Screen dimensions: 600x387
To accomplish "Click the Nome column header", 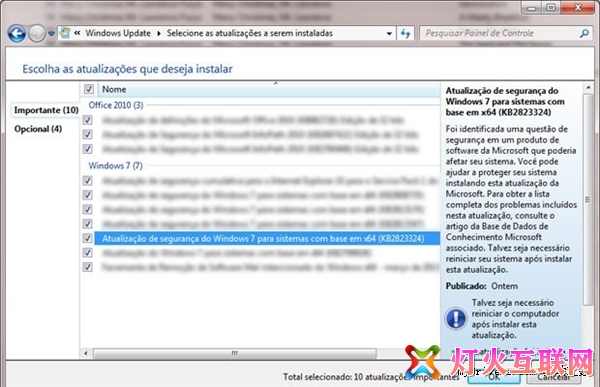I will tap(269, 89).
